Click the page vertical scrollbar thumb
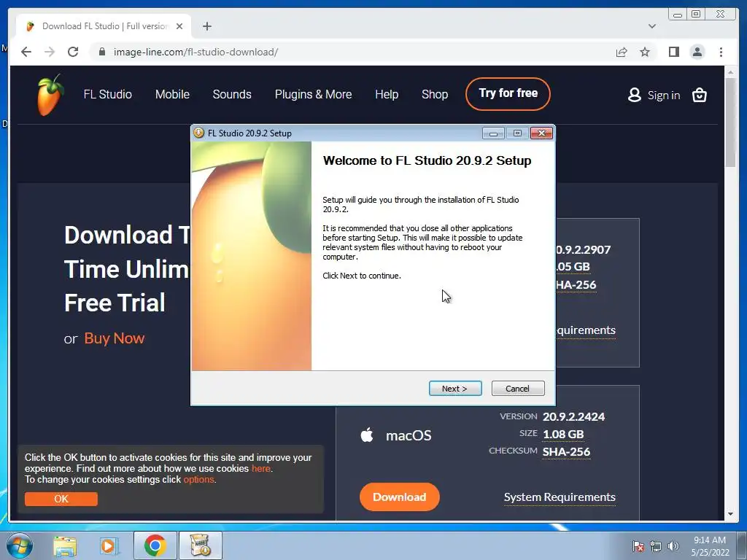Viewport: 747px width, 560px height. tap(730, 122)
